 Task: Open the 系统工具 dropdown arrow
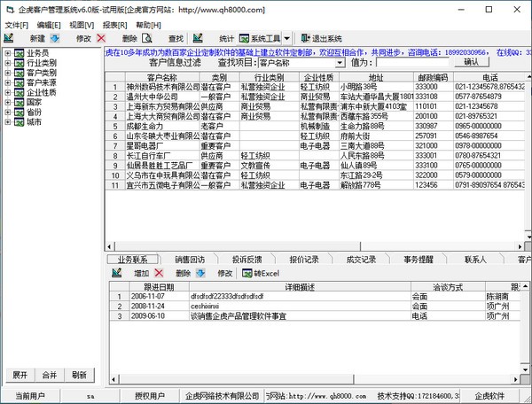pos(287,38)
